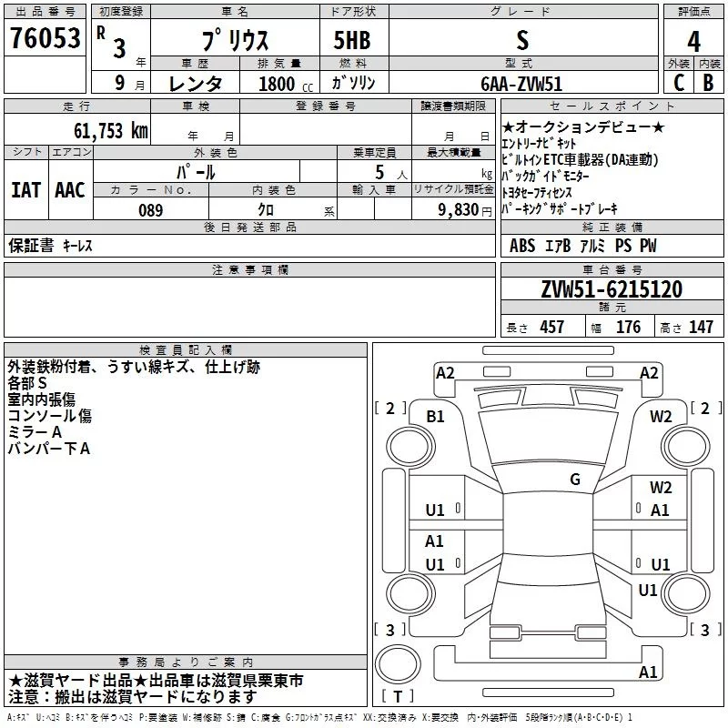728x728 pixels.
Task: Select the displacement value 1800 cc
Action: [x=286, y=84]
